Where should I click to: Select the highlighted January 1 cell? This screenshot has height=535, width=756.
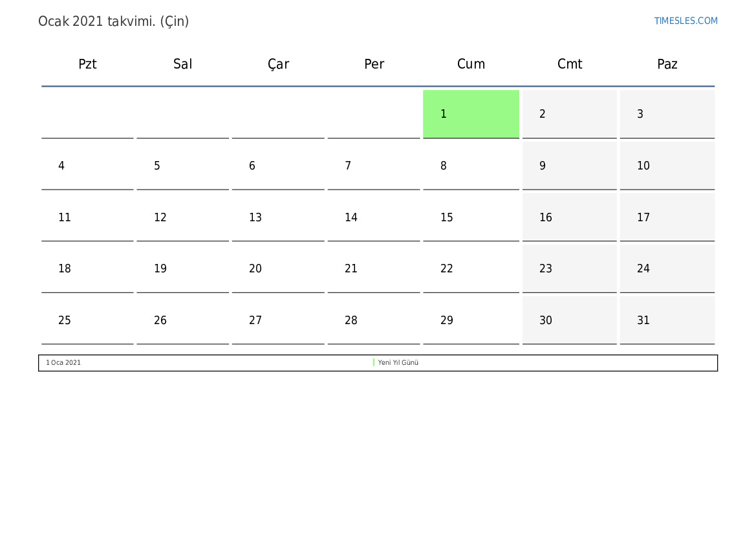pos(471,114)
